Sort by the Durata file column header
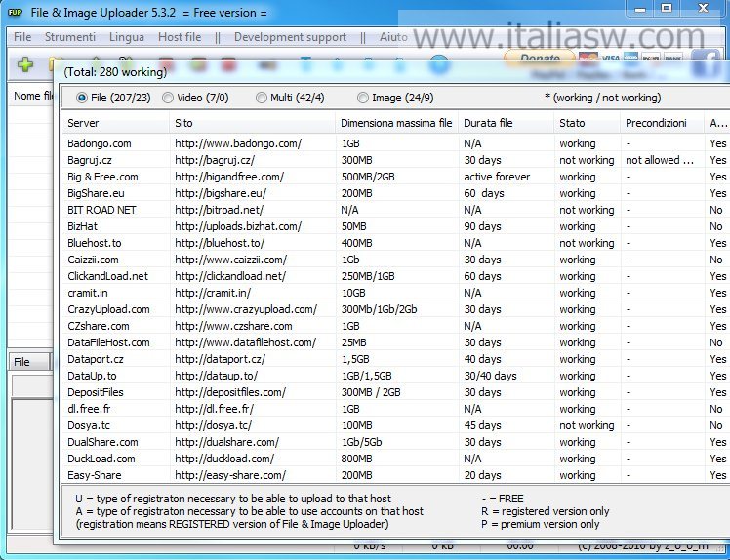730x560 pixels. [x=507, y=123]
